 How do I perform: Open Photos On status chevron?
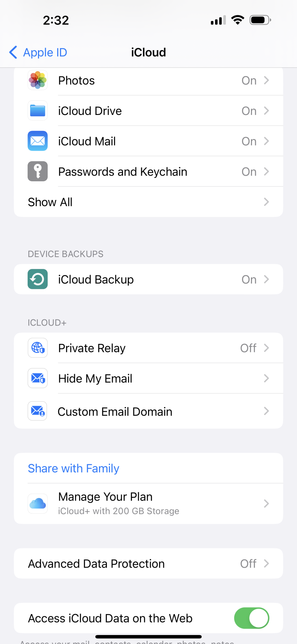[266, 80]
